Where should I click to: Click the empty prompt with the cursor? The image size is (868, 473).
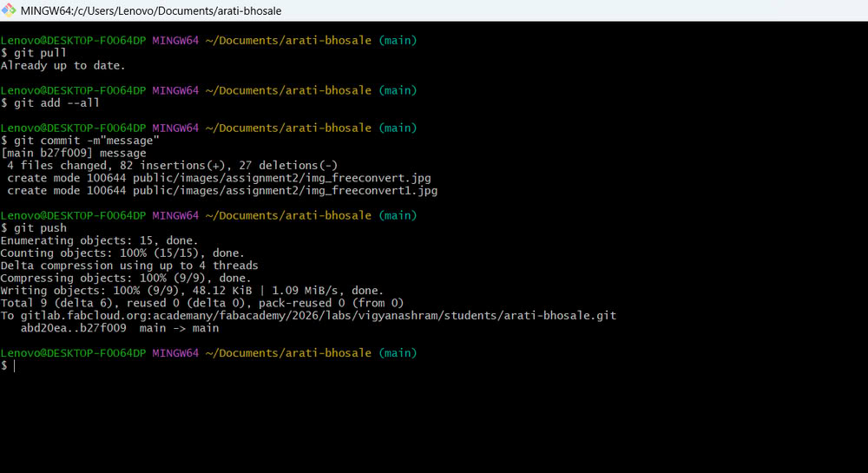click(8, 365)
